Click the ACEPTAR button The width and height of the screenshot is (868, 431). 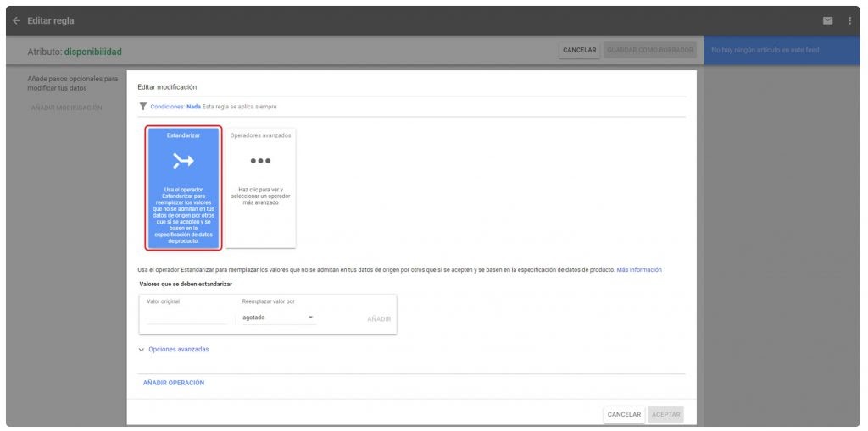[x=666, y=414]
